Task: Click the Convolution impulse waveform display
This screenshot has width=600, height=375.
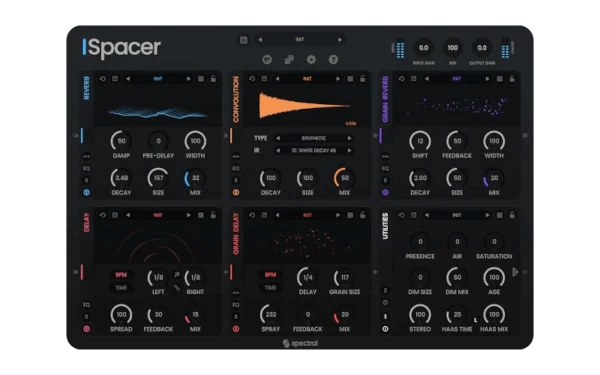Action: [307, 106]
